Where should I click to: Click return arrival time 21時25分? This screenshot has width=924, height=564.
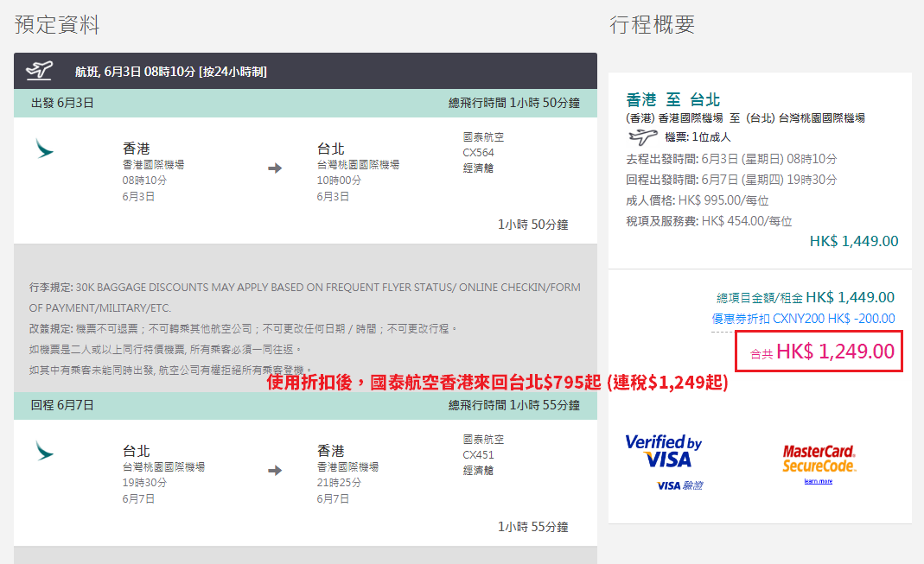pos(339,483)
